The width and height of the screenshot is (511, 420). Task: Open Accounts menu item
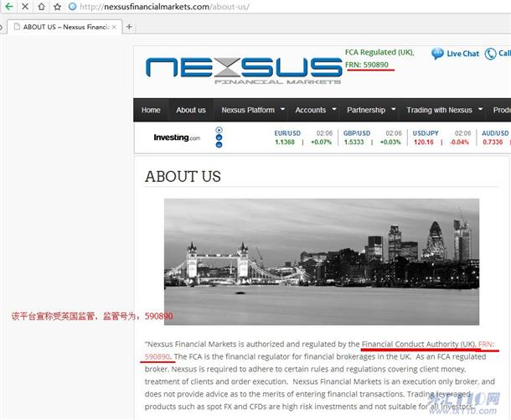311,110
